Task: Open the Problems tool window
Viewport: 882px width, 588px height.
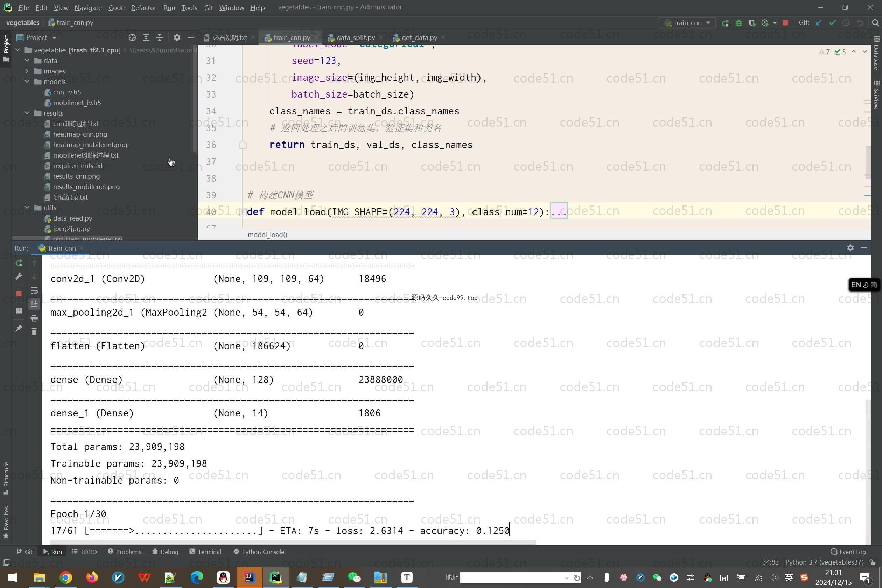Action: 125,552
